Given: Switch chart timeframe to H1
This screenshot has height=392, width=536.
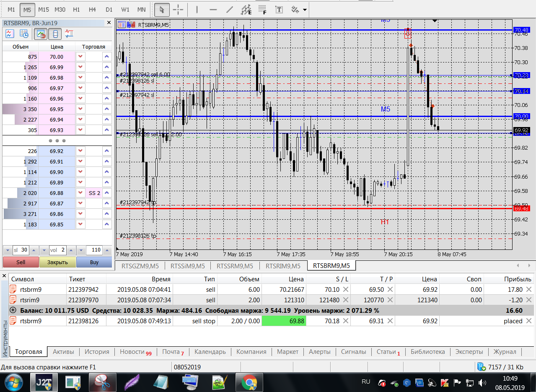Looking at the screenshot, I should [76, 9].
